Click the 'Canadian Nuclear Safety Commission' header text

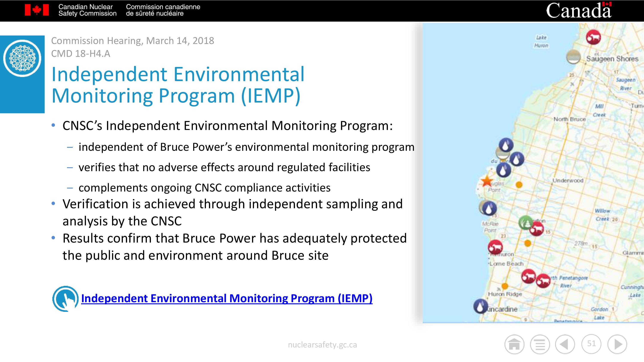[87, 10]
